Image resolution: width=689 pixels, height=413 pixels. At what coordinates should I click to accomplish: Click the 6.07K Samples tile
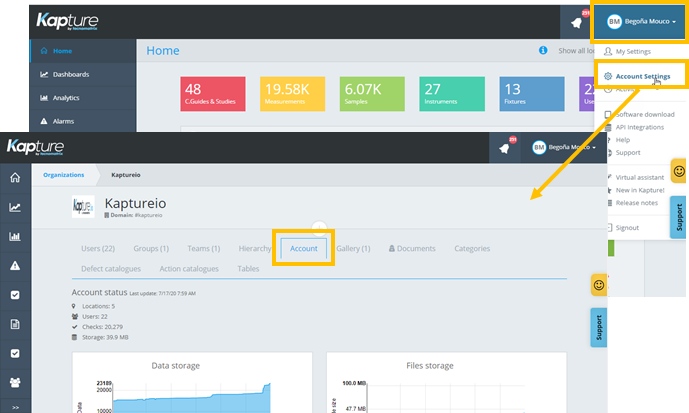point(372,94)
